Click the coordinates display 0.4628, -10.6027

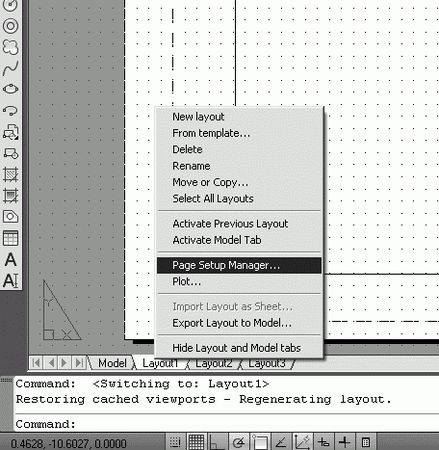point(68,443)
